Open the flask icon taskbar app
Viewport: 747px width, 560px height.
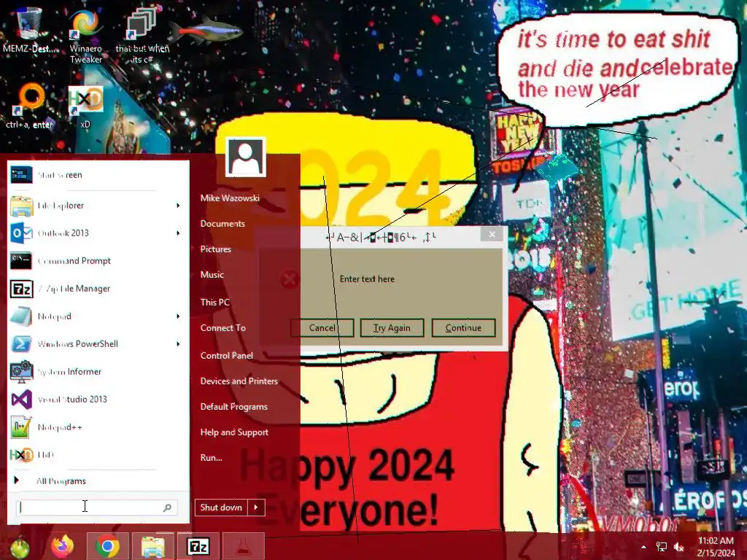click(243, 546)
